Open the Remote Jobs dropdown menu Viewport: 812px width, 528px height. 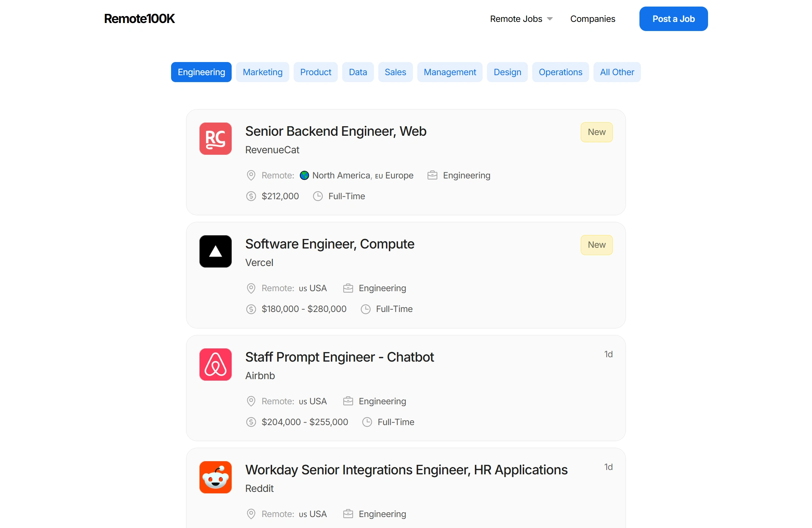(521, 19)
